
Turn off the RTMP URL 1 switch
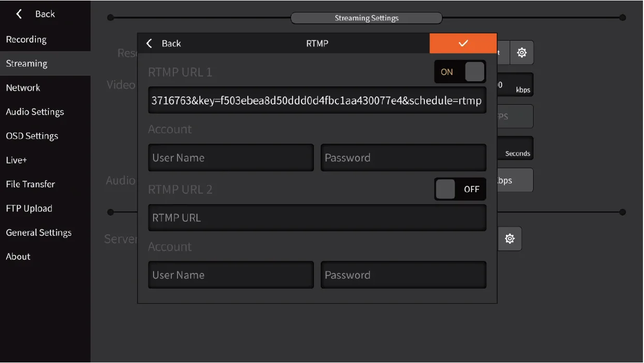[x=460, y=72]
